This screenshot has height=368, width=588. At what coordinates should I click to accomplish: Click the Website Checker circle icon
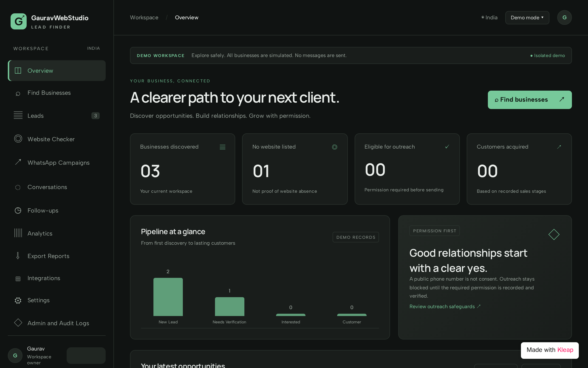pos(18,139)
